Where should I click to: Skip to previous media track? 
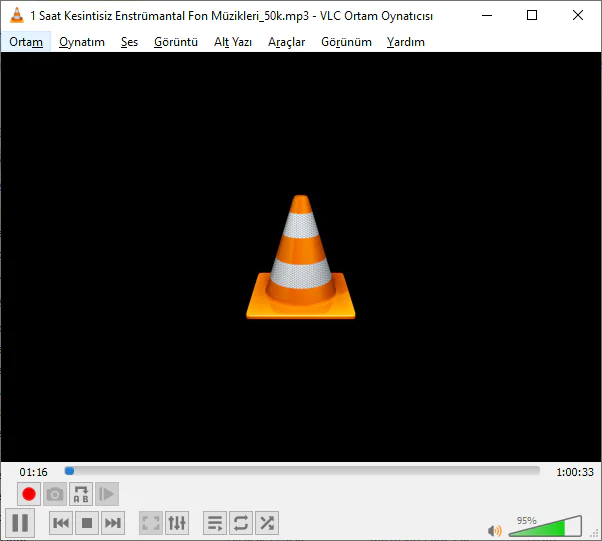pyautogui.click(x=61, y=522)
